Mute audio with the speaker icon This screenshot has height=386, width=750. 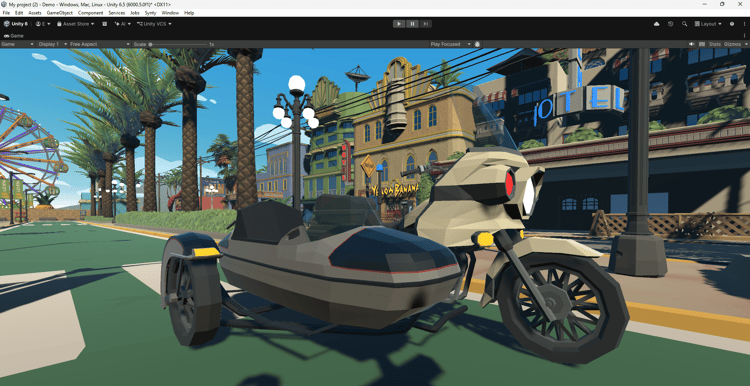coord(691,44)
